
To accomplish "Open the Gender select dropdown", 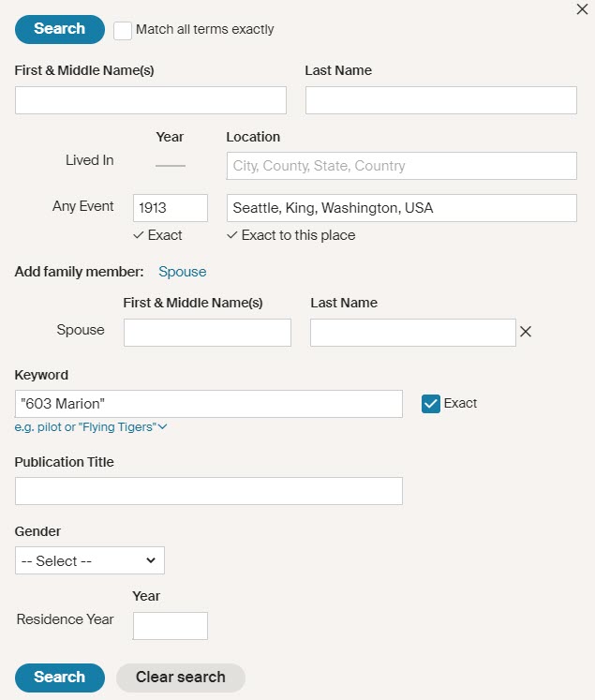I will tap(90, 560).
